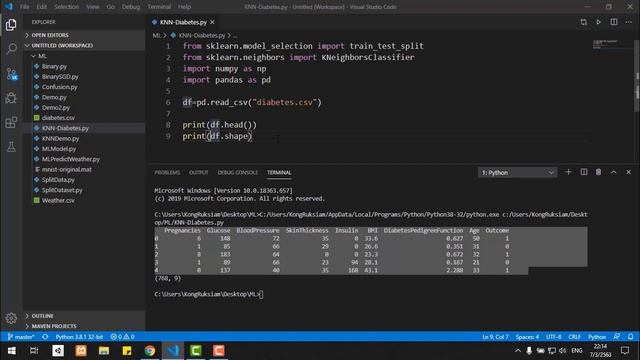The width and height of the screenshot is (640, 360).
Task: Open the Help menu
Action: tap(184, 7)
